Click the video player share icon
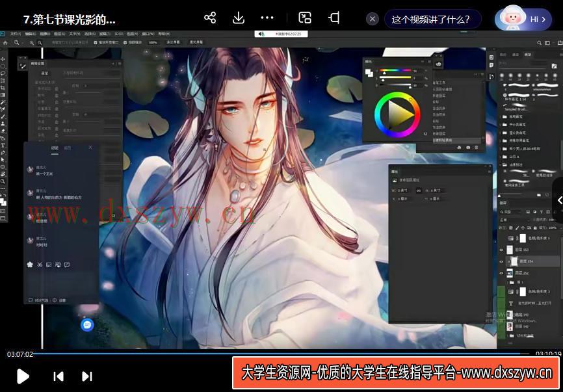 (210, 18)
